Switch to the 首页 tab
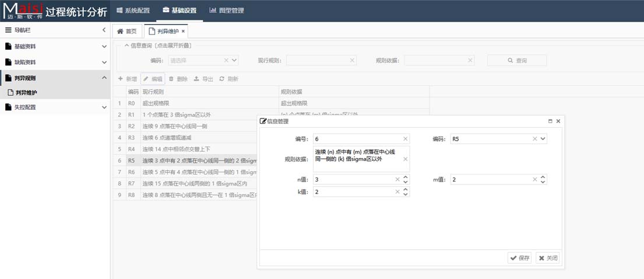Viewport: 644px width, 279px height. pos(127,32)
